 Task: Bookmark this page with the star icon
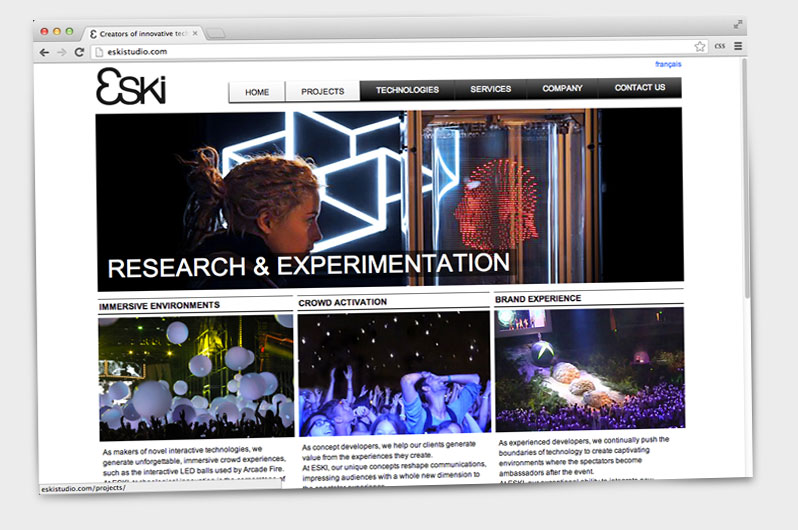(x=700, y=46)
